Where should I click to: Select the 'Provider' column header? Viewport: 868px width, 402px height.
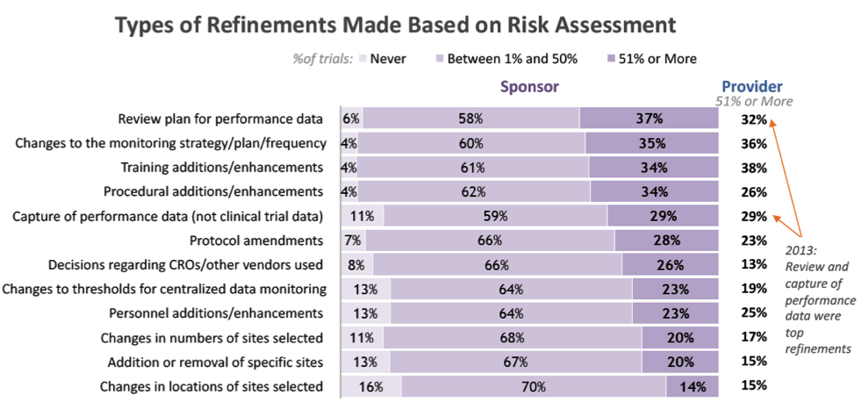[752, 86]
